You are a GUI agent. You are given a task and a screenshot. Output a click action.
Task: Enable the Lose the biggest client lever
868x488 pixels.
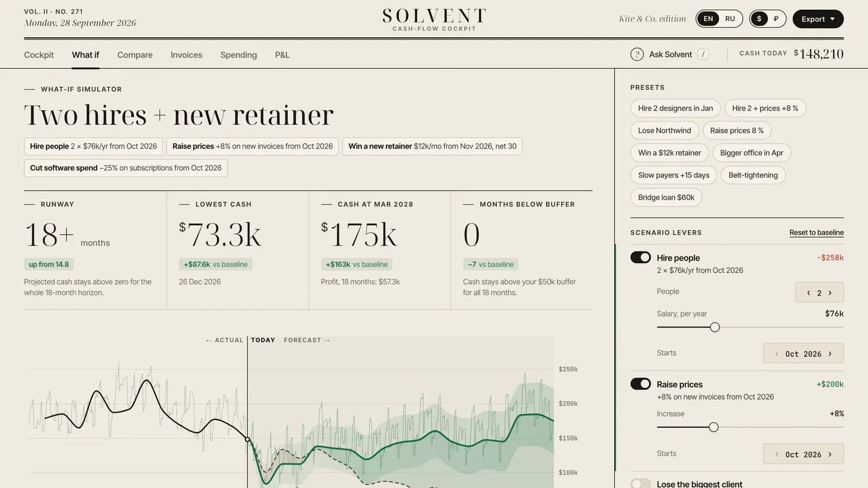pyautogui.click(x=641, y=484)
